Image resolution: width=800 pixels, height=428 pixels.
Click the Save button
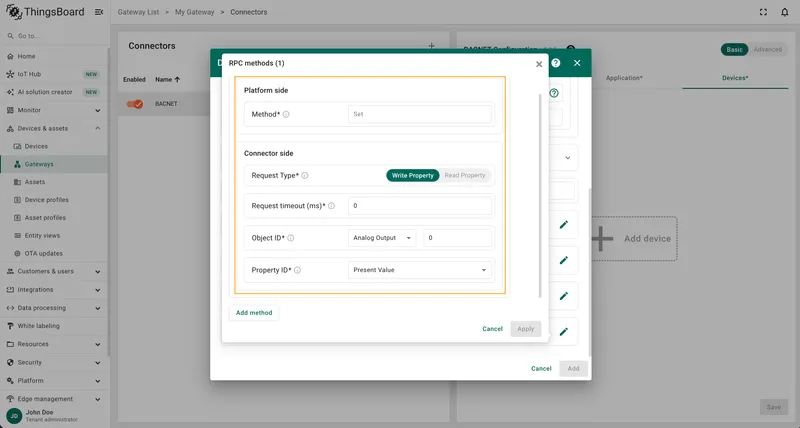pos(773,407)
